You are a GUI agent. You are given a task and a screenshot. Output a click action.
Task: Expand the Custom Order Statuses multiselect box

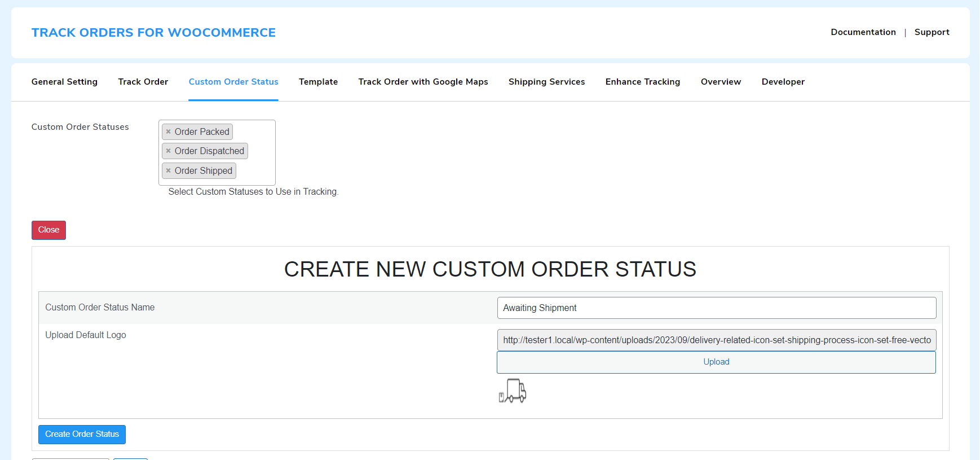[x=217, y=152]
